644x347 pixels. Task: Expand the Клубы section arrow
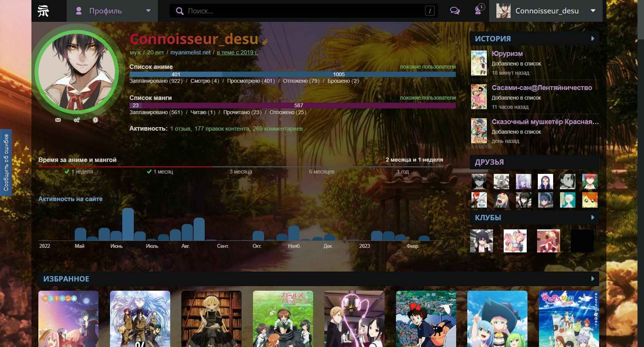[592, 218]
